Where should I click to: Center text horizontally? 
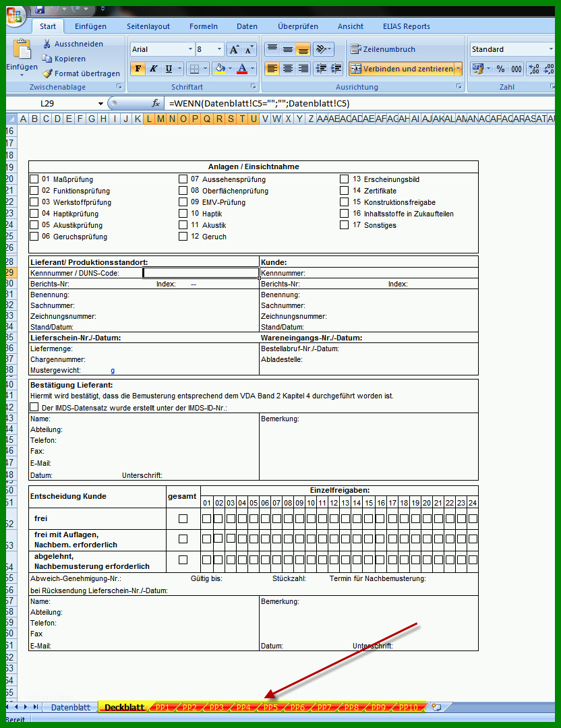[x=288, y=69]
